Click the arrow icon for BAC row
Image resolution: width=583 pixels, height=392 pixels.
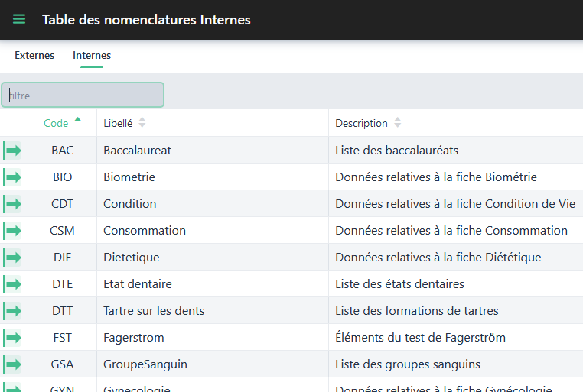13,151
